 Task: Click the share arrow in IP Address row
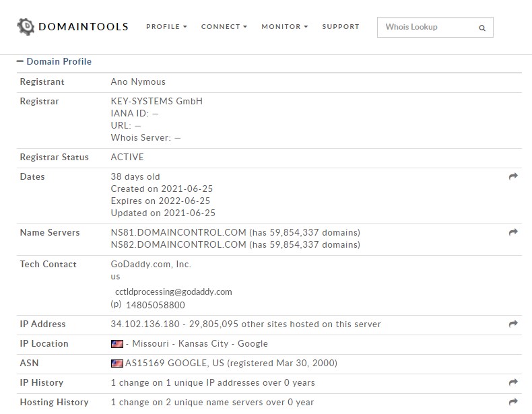click(x=513, y=324)
